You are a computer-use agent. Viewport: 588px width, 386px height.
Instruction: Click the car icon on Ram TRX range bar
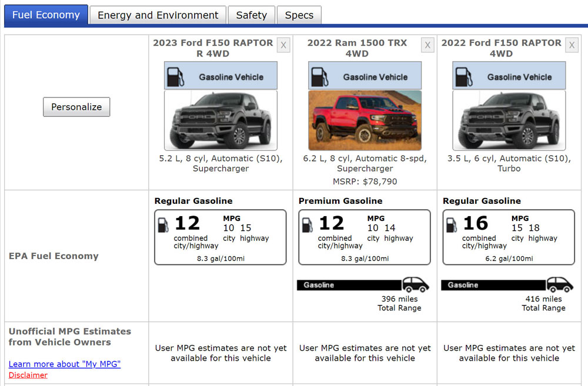415,285
